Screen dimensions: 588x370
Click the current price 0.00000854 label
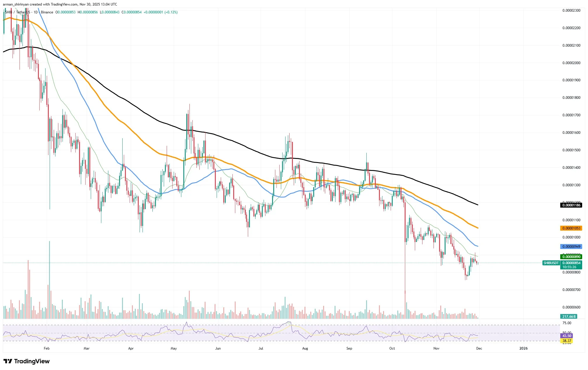click(571, 263)
